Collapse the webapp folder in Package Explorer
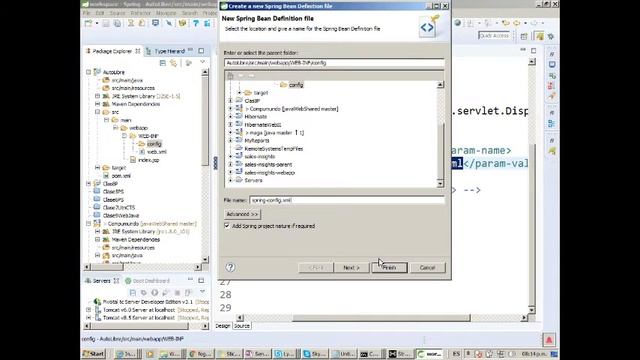This screenshot has width=640, height=360. click(x=116, y=128)
